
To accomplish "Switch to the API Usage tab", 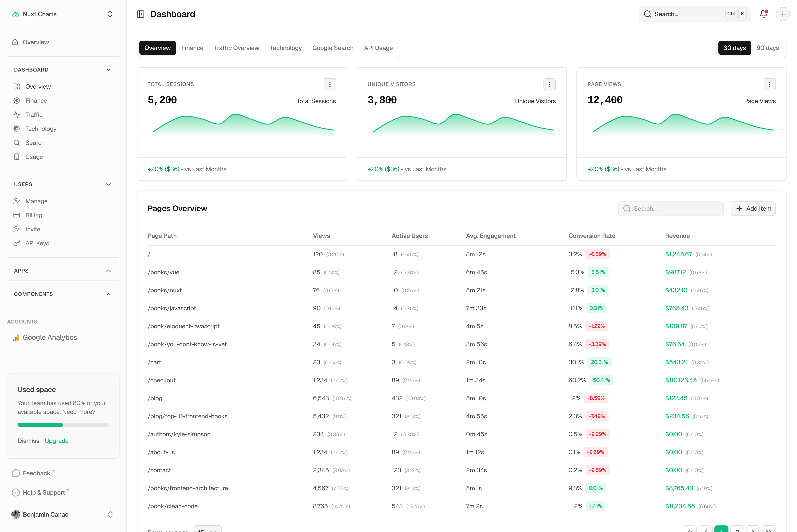I will point(378,48).
